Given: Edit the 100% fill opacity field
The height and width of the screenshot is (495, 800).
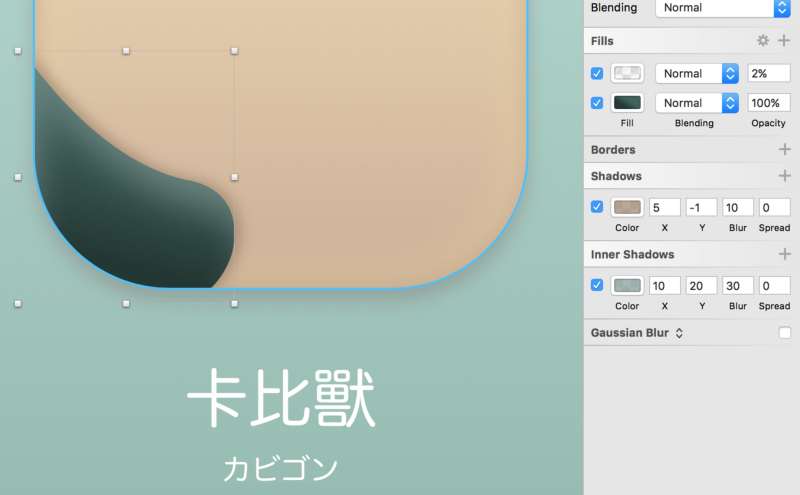Looking at the screenshot, I should [x=769, y=103].
